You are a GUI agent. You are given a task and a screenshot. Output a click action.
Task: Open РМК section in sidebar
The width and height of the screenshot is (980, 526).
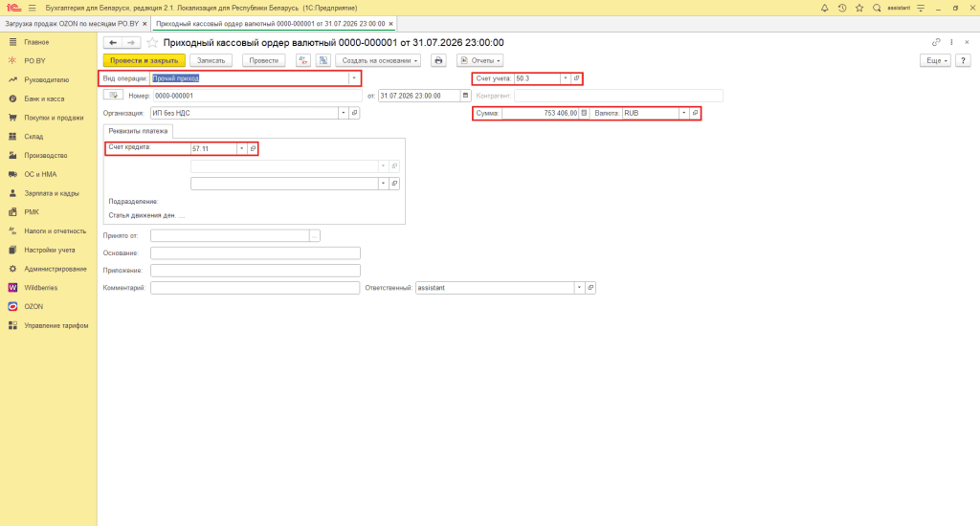pos(32,212)
